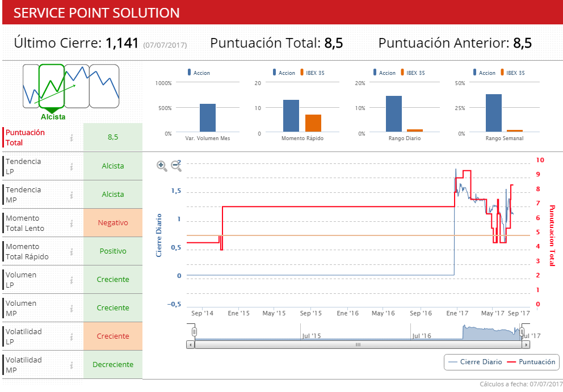Click the Alcista value for Tendencia MP
The image size is (563, 392).
113,194
